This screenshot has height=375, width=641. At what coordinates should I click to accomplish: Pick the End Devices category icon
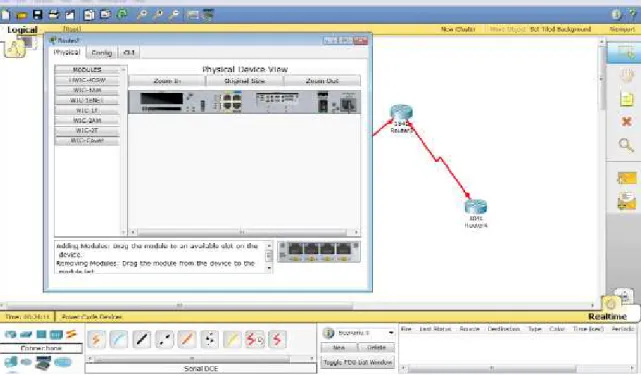(x=10, y=362)
